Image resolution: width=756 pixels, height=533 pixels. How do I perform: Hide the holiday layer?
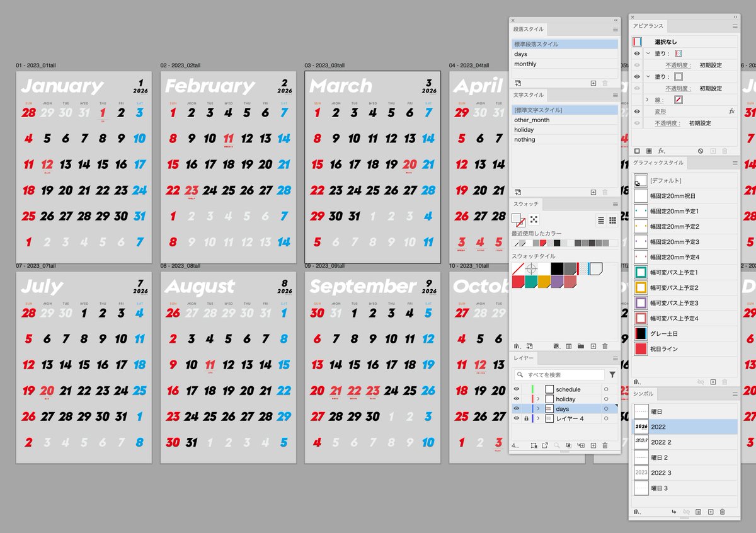click(x=517, y=399)
